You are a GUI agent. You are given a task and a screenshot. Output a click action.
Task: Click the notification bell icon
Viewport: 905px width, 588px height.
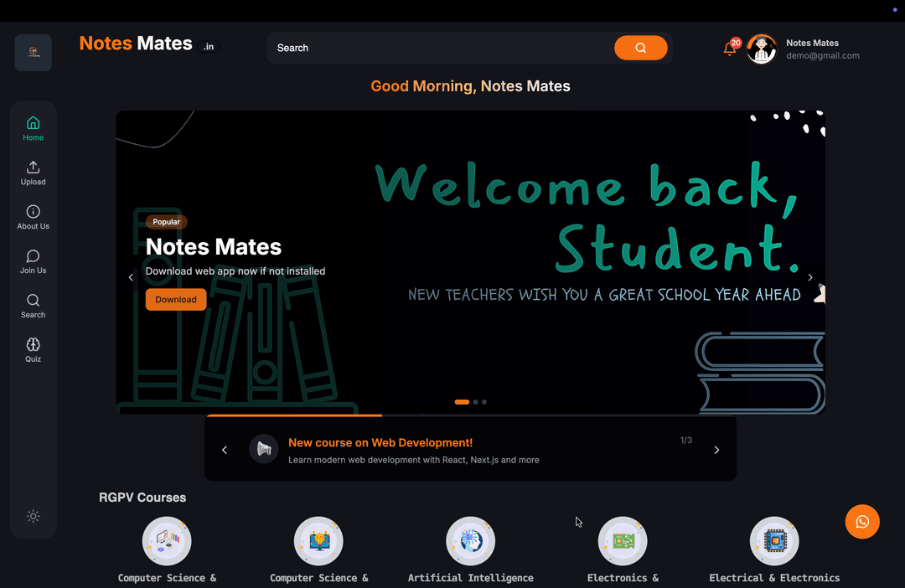(730, 49)
